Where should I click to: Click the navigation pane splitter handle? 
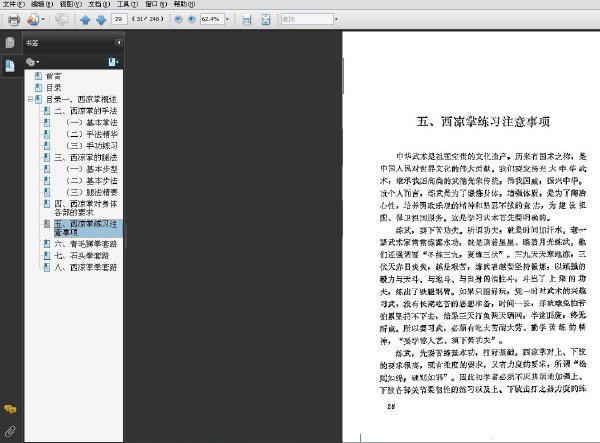tap(125, 237)
